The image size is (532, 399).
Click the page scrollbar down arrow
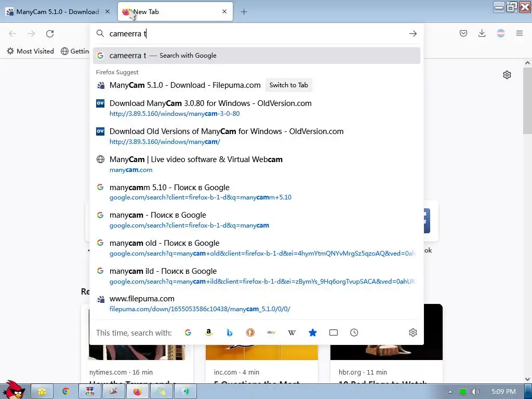coord(527,379)
